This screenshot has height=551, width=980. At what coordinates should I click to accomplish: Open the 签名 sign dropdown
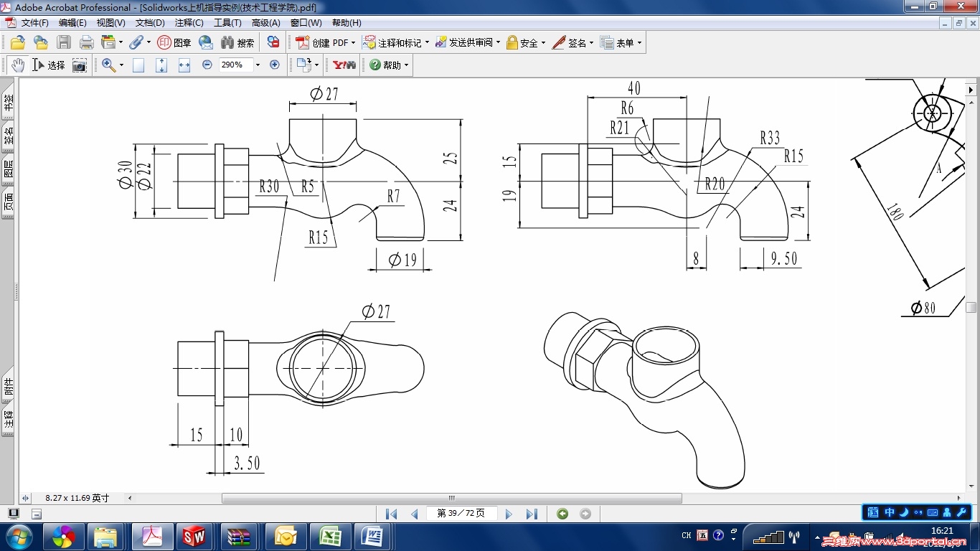pos(591,42)
